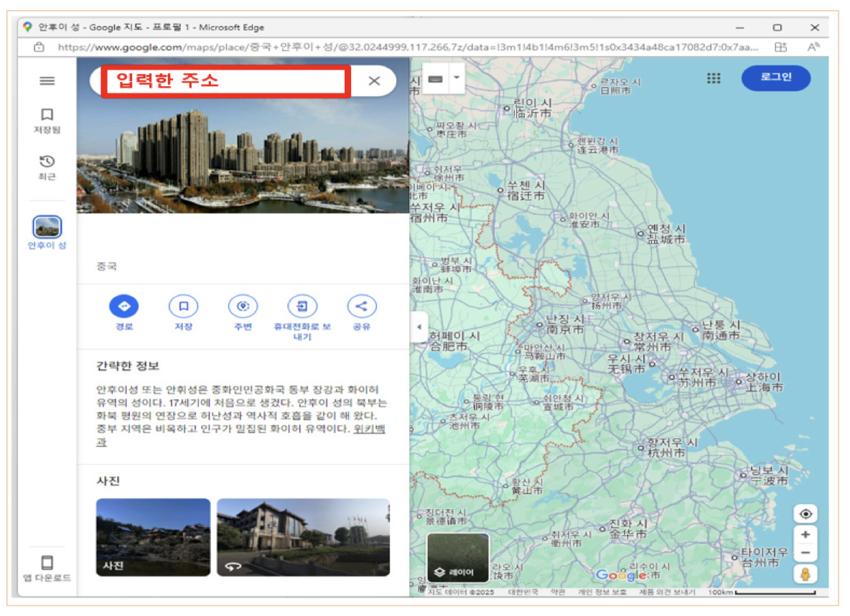850x616 pixels.
Task: Open the Saved (저장됨) places sidebar
Action: 47,121
